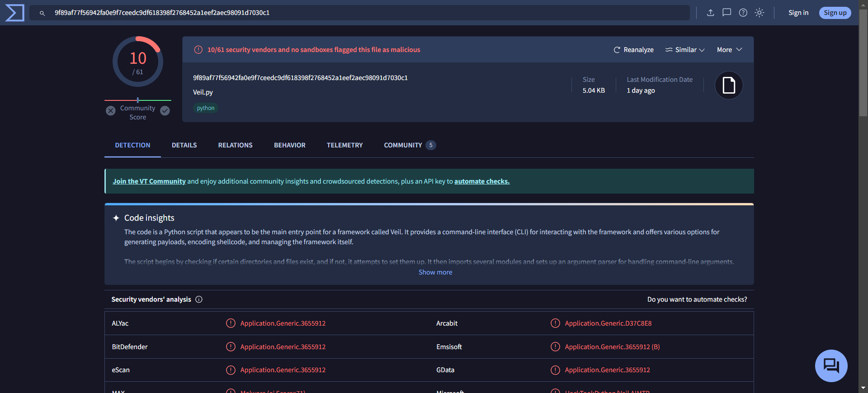Click the VirusTotal logo icon
Screen dimensions: 868x393
tap(14, 13)
